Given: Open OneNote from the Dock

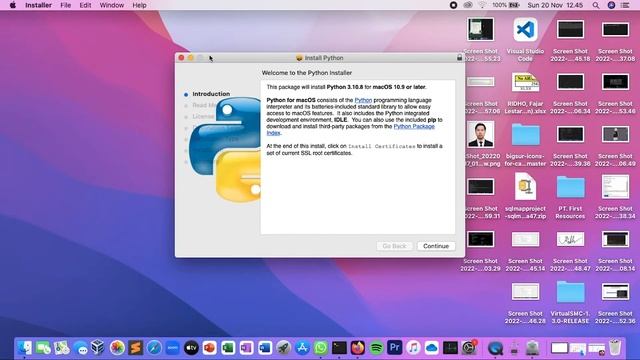Looking at the screenshot, I should [x=247, y=348].
